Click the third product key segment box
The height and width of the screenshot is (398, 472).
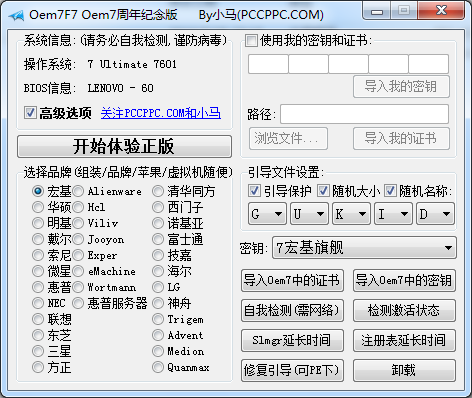click(x=348, y=64)
